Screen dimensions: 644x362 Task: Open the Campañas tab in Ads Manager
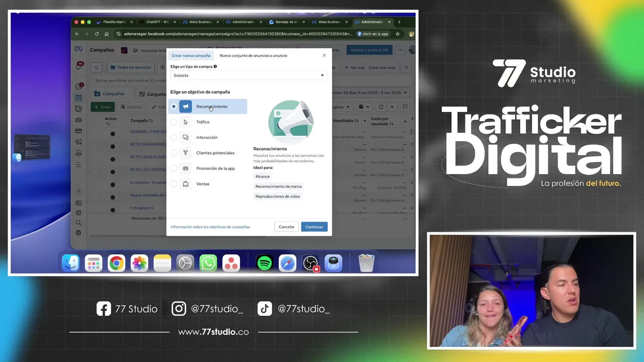[x=110, y=94]
